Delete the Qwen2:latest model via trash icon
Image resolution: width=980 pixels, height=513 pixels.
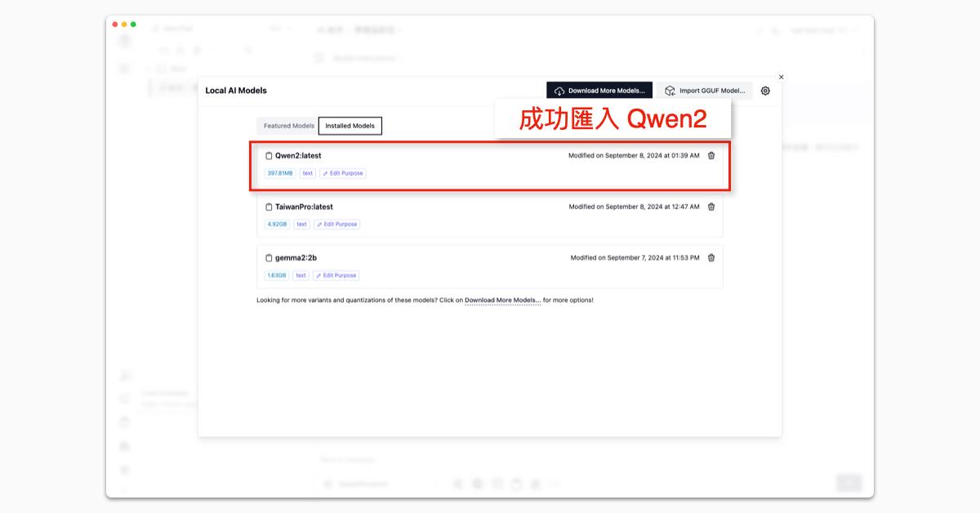click(x=711, y=155)
